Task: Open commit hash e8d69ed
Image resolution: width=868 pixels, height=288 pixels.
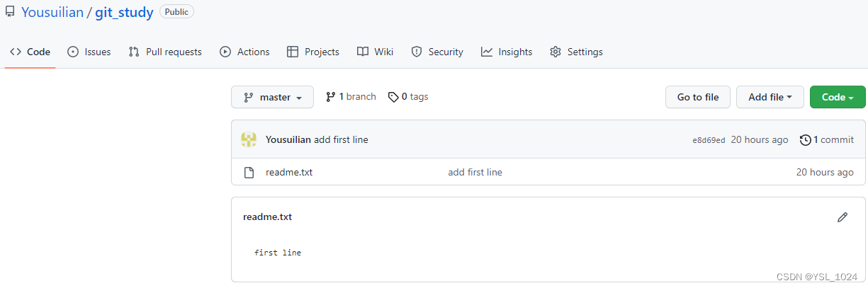Action: (709, 140)
